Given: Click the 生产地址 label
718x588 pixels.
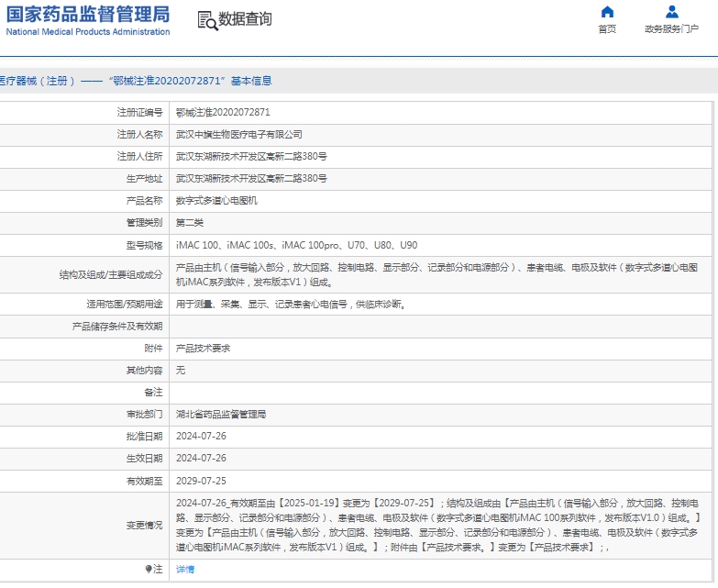Looking at the screenshot, I should [144, 179].
